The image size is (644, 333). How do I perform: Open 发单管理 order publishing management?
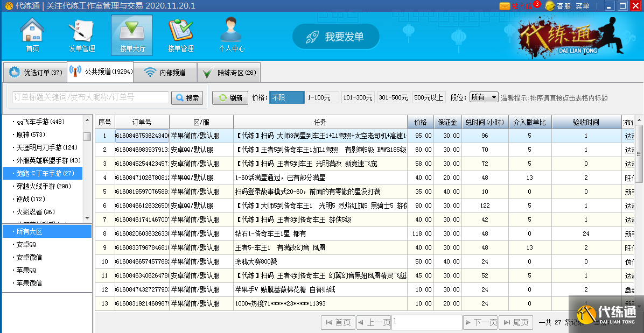[x=82, y=34]
